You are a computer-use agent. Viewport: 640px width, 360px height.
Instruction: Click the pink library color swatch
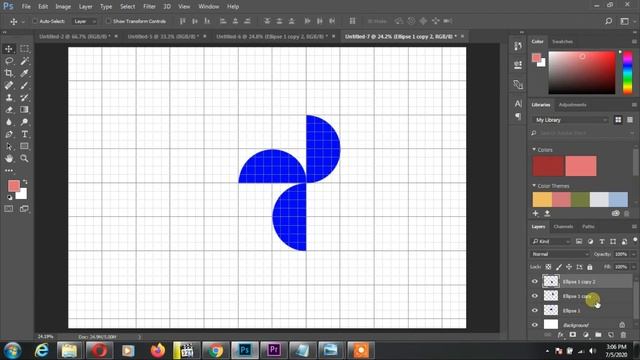[581, 166]
